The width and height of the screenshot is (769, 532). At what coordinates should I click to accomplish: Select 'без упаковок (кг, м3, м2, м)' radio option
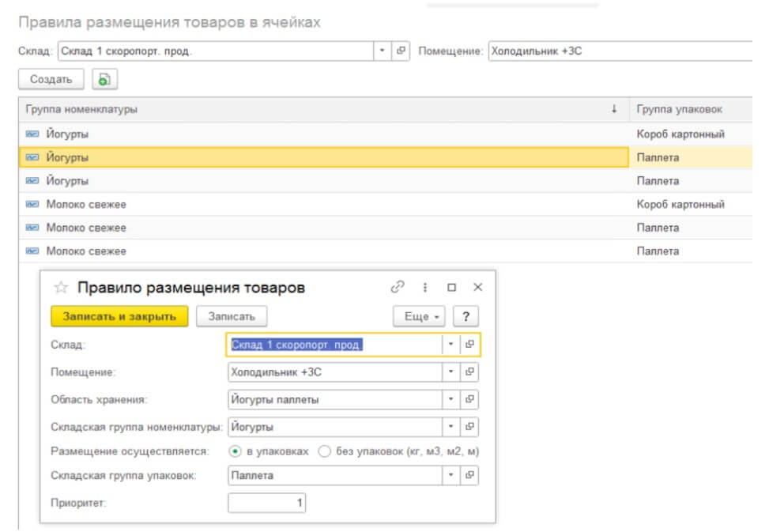(324, 451)
